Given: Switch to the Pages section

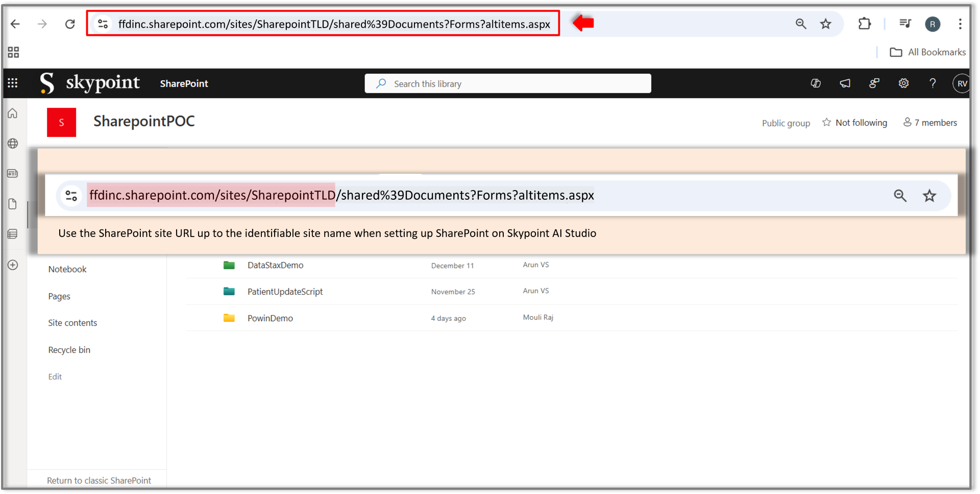Looking at the screenshot, I should pyautogui.click(x=59, y=296).
